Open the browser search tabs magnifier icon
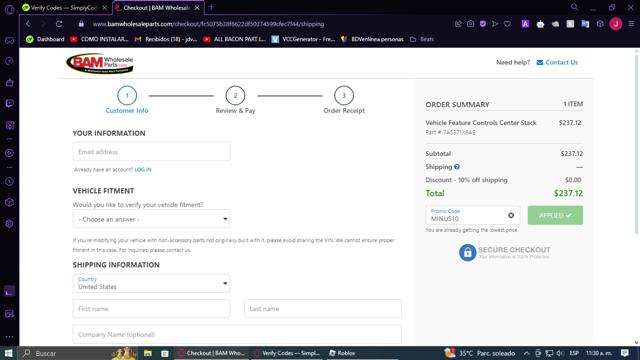The width and height of the screenshot is (640, 360). coord(574,7)
